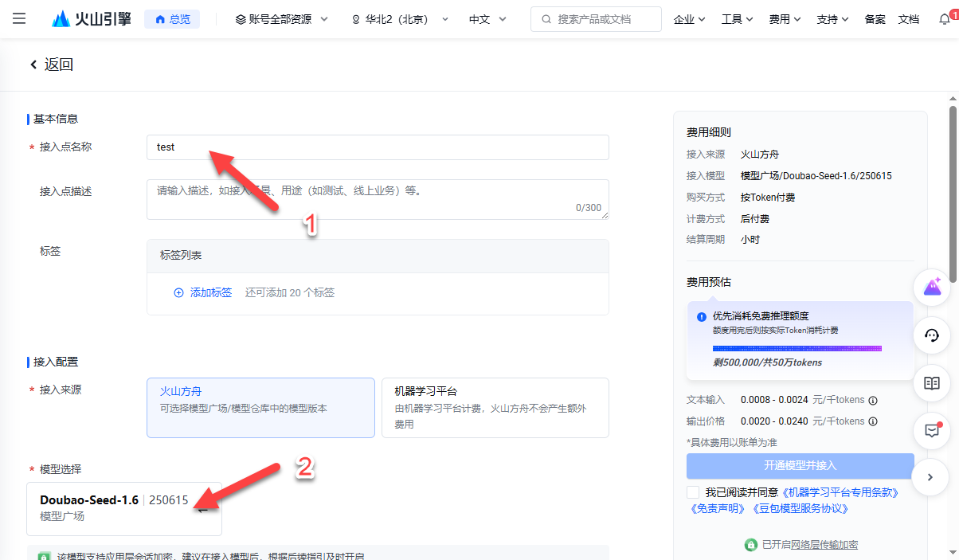This screenshot has height=560, width=959.
Task: Select the 火山方舟 access source card
Action: 260,408
